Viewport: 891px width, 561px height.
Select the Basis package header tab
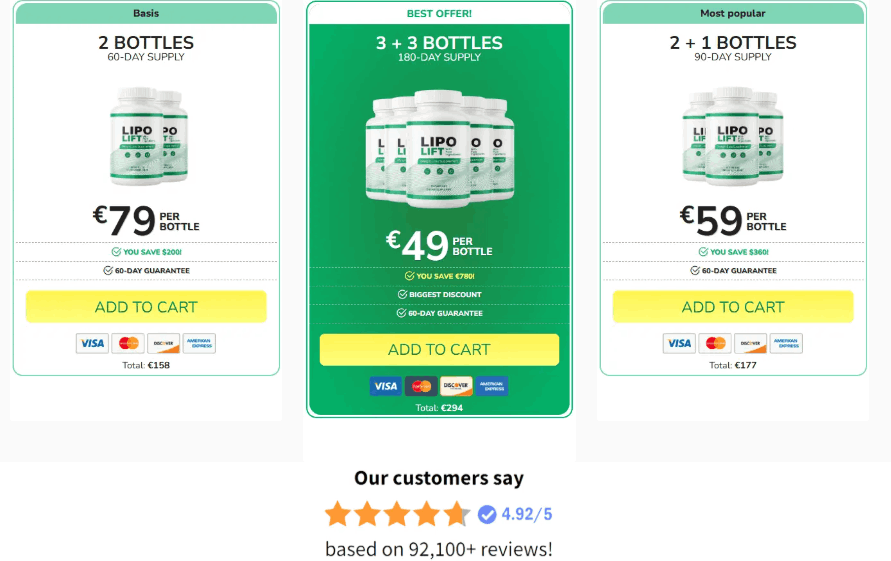click(x=146, y=13)
